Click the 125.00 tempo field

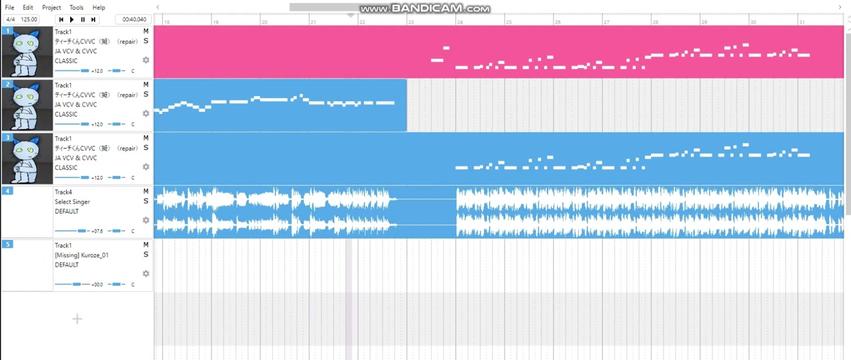click(x=29, y=20)
